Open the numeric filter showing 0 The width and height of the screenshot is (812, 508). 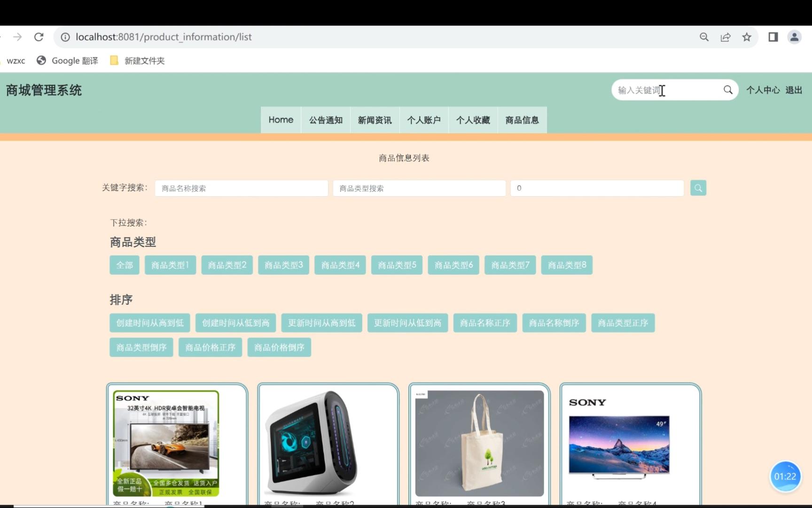(x=597, y=188)
